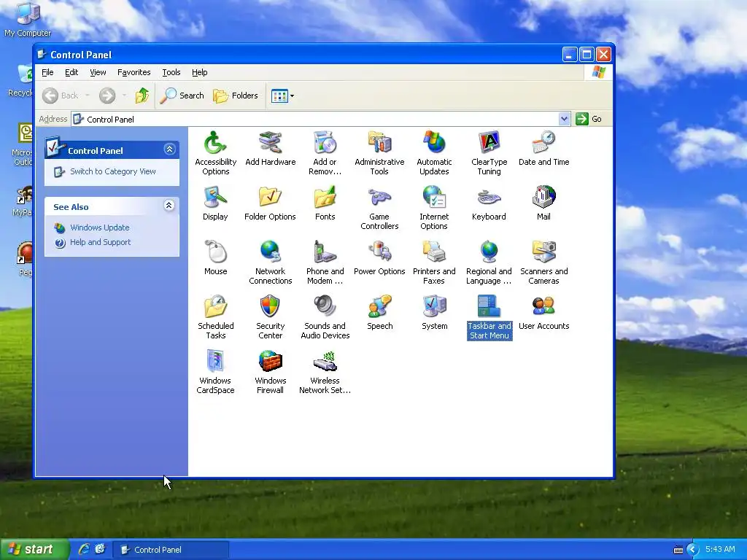Select the Mouse icon
Screen dimensions: 747x560
pyautogui.click(x=215, y=257)
